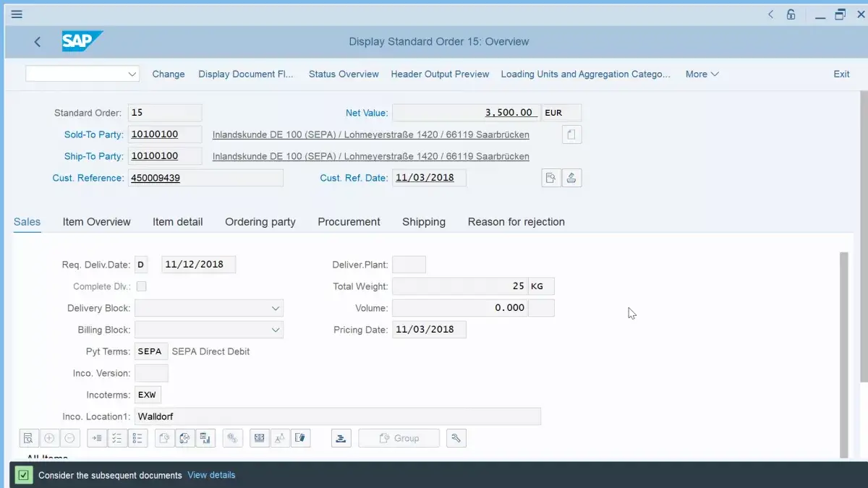Click the stamp icon beside Cust. Ref. Date
868x488 pixels.
[x=571, y=178]
